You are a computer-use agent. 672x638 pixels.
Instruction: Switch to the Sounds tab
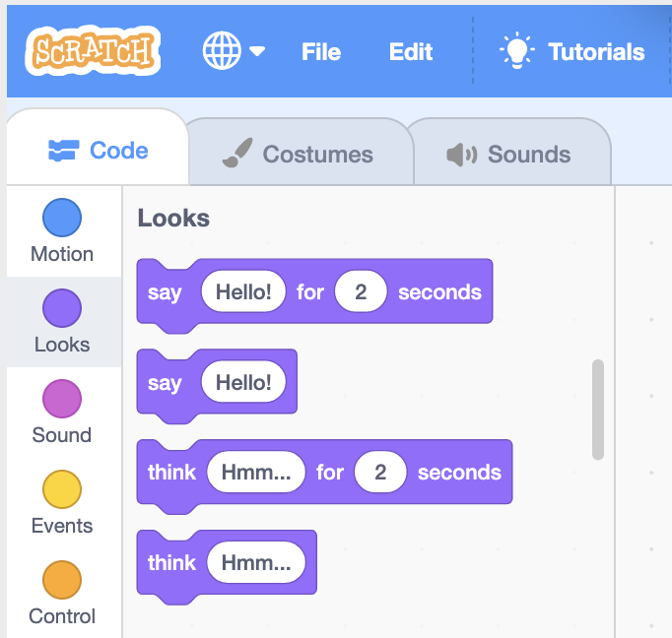pos(509,152)
